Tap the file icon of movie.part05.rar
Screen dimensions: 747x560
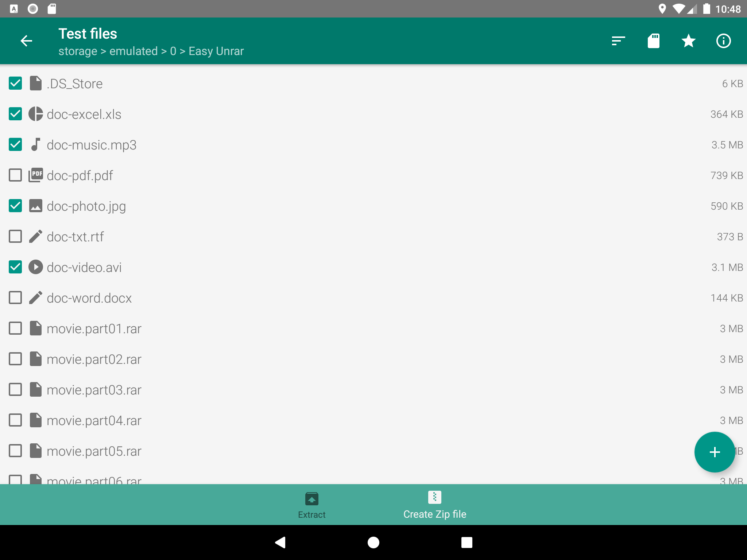[35, 451]
